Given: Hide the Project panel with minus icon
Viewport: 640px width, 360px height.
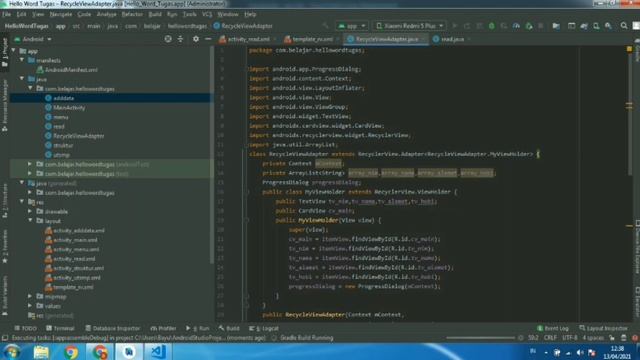Looking at the screenshot, I should tap(208, 39).
